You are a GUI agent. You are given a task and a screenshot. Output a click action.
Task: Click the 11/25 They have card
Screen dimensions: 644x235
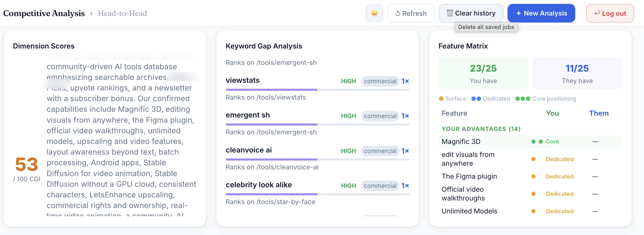(577, 73)
